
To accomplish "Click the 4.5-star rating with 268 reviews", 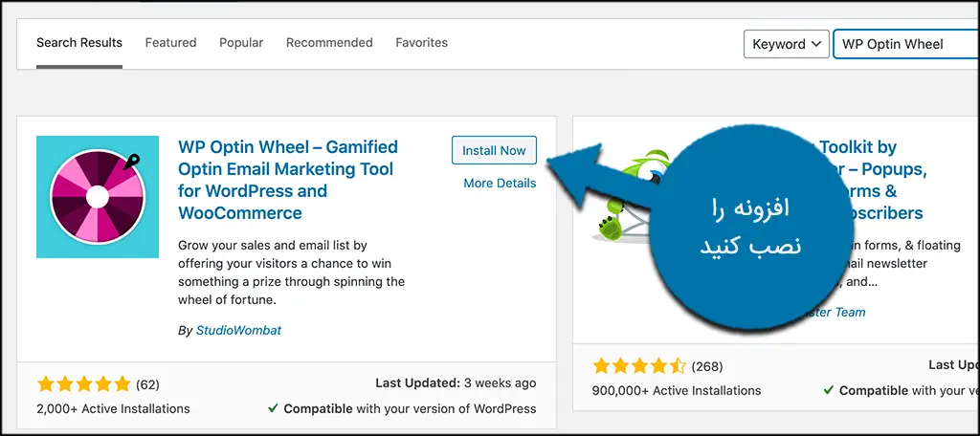I will click(638, 366).
